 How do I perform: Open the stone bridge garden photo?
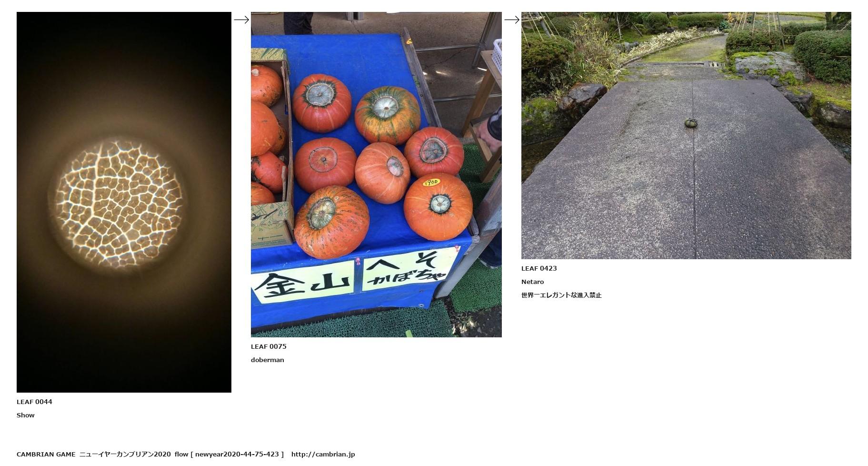point(686,135)
